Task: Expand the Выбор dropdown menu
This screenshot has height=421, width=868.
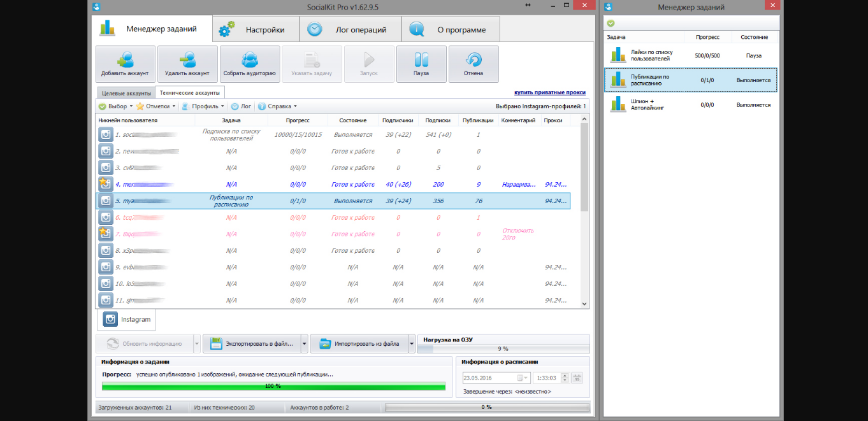Action: pos(115,106)
